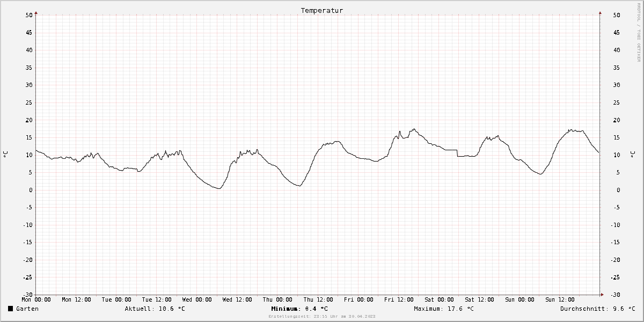Screen dimensions: 644x322
Task: Click the "15" label on the right axis
Action: (x=617, y=137)
